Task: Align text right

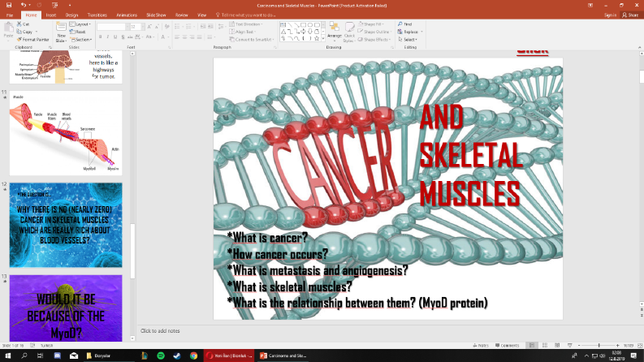Action: click(192, 37)
